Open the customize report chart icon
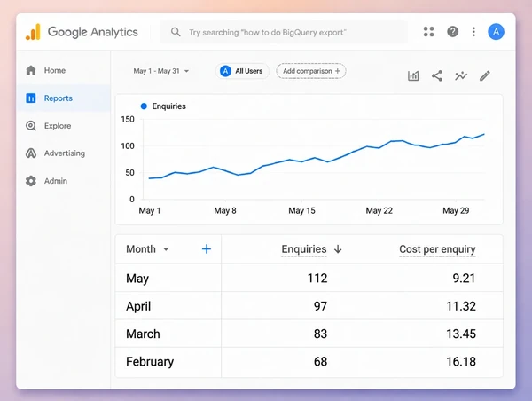532x401 pixels. click(413, 75)
